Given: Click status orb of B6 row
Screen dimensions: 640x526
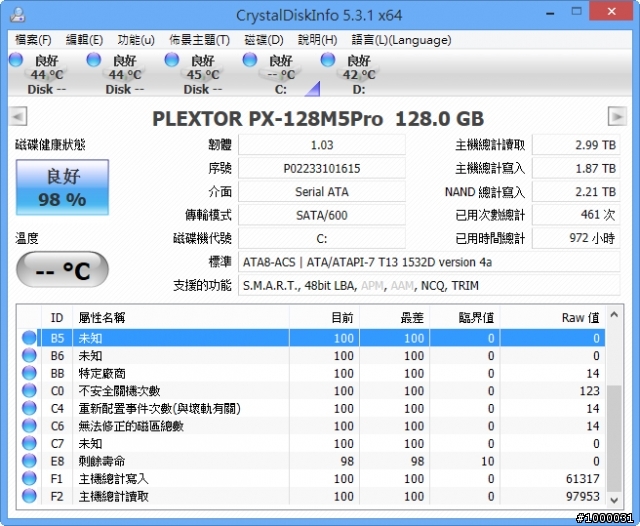Looking at the screenshot, I should tap(29, 355).
